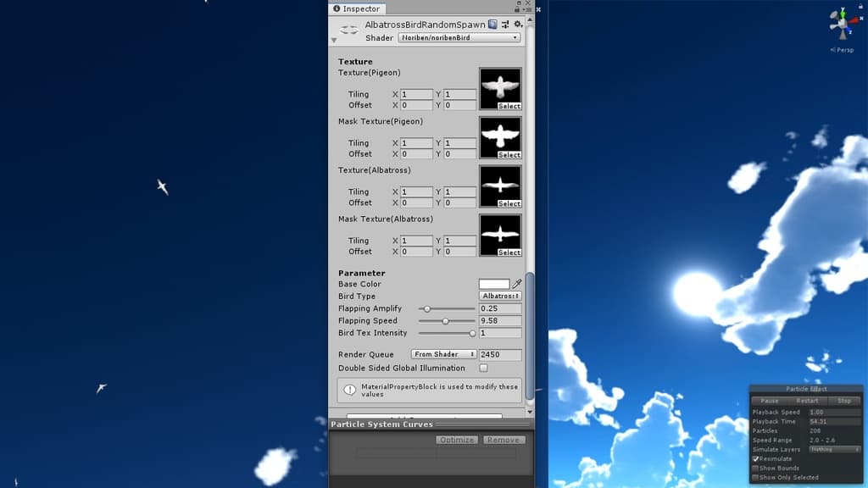
Task: Open the Render Queue From Shader dropdown
Action: click(x=443, y=355)
